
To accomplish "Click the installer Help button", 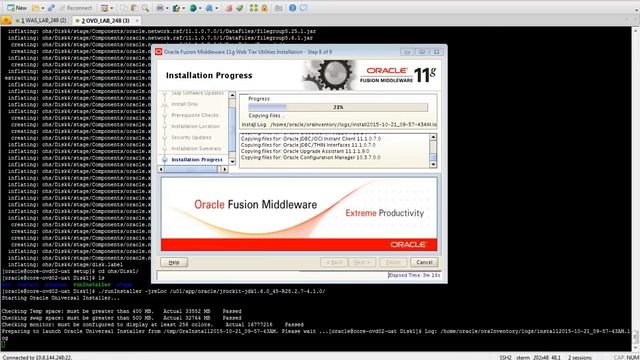I will [174, 262].
